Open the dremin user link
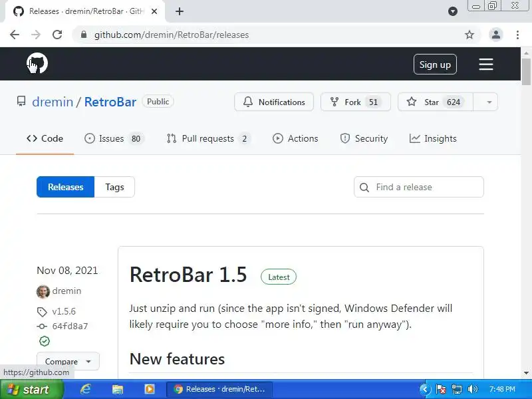The height and width of the screenshot is (399, 532). [53, 102]
